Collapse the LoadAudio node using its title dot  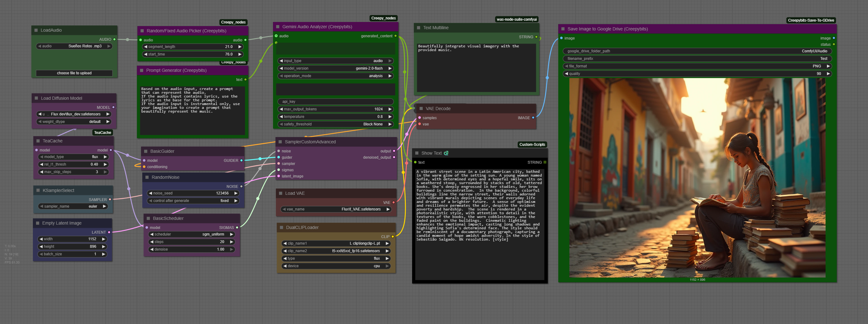[x=36, y=30]
